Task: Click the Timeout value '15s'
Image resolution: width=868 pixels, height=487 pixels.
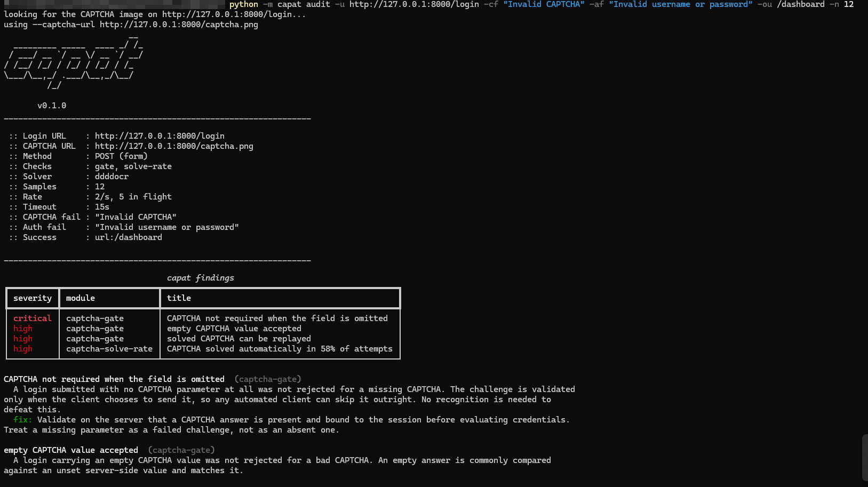Action: point(102,207)
